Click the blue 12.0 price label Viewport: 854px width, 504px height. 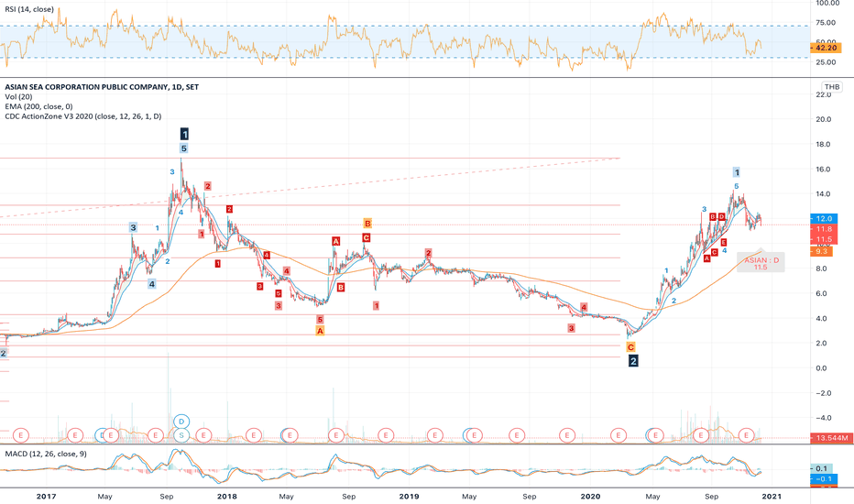click(x=823, y=218)
